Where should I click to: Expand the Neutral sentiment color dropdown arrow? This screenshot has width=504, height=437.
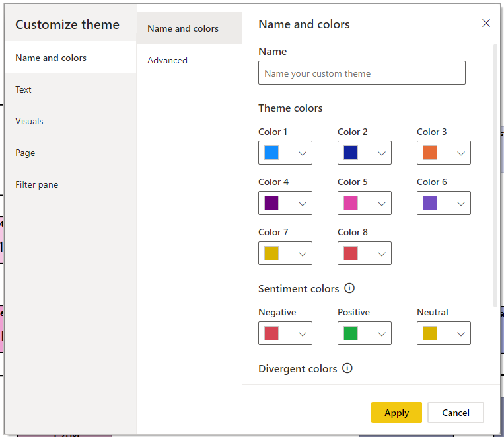[461, 334]
